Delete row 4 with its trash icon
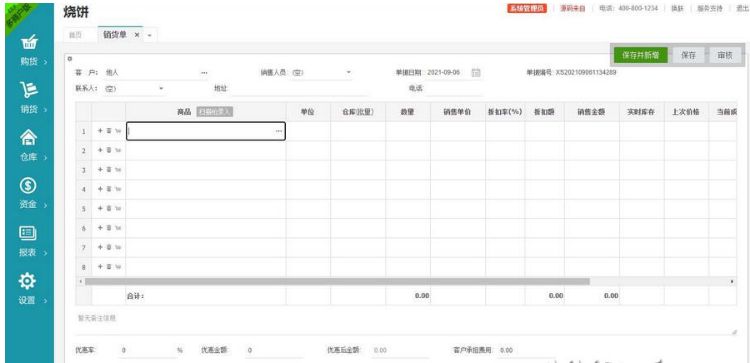 tap(109, 189)
